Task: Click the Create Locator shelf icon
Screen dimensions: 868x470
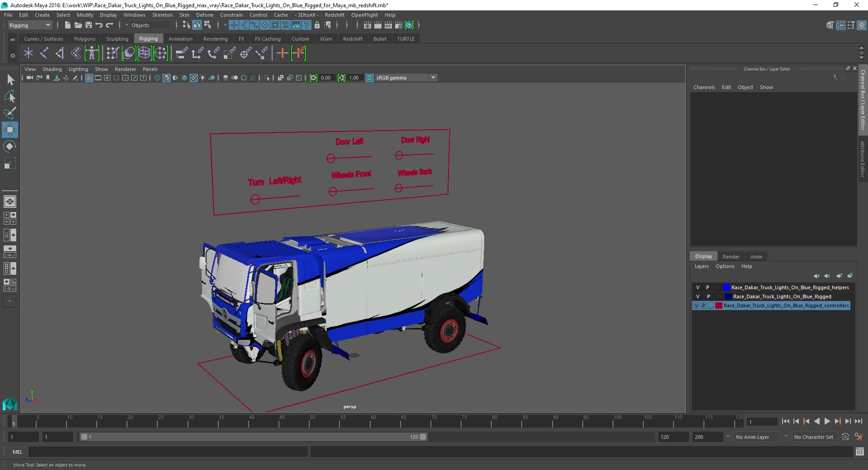Action: [28, 53]
